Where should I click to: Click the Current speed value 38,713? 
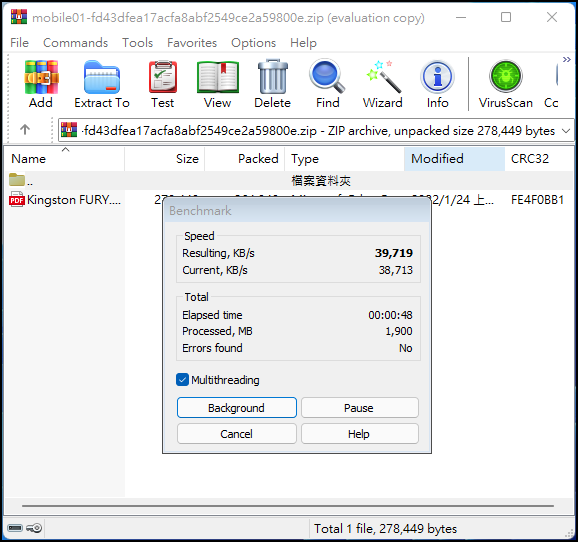(x=396, y=270)
